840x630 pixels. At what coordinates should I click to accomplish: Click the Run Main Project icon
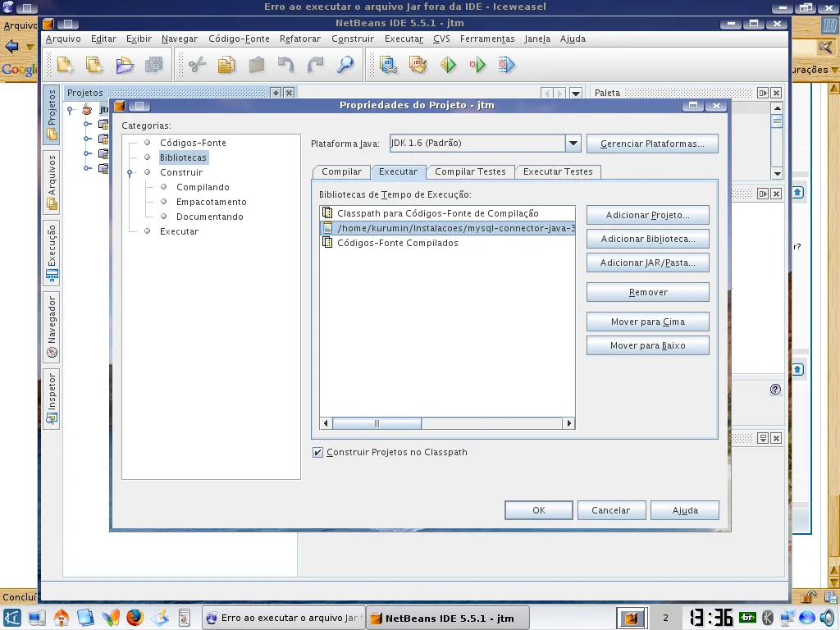coord(448,65)
